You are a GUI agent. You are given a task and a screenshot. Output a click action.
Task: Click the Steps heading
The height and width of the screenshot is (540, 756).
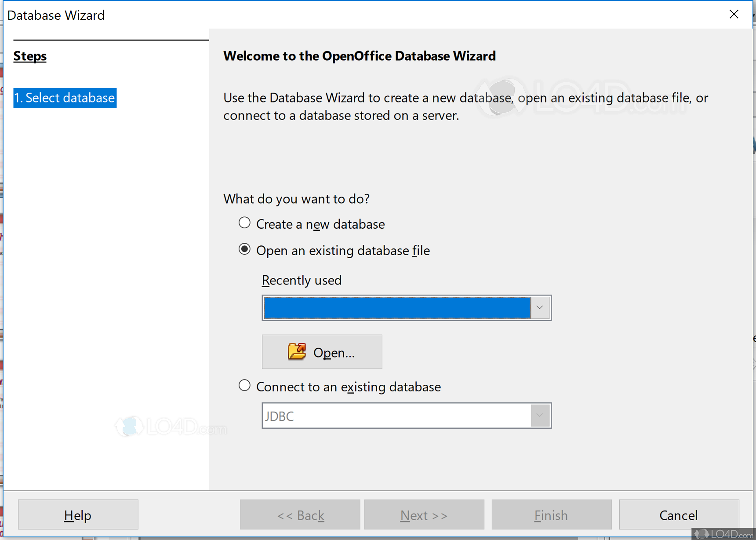29,56
